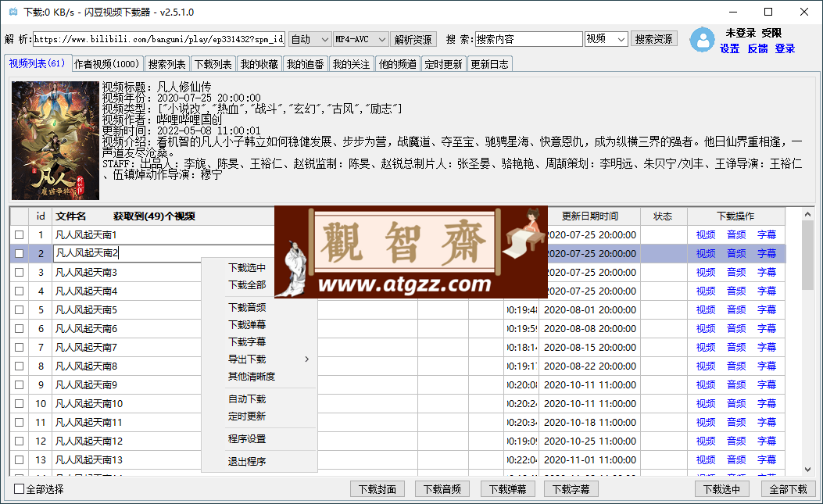The image size is (823, 504).
Task: Switch to the 作者视频(1000) tab
Action: [x=107, y=64]
